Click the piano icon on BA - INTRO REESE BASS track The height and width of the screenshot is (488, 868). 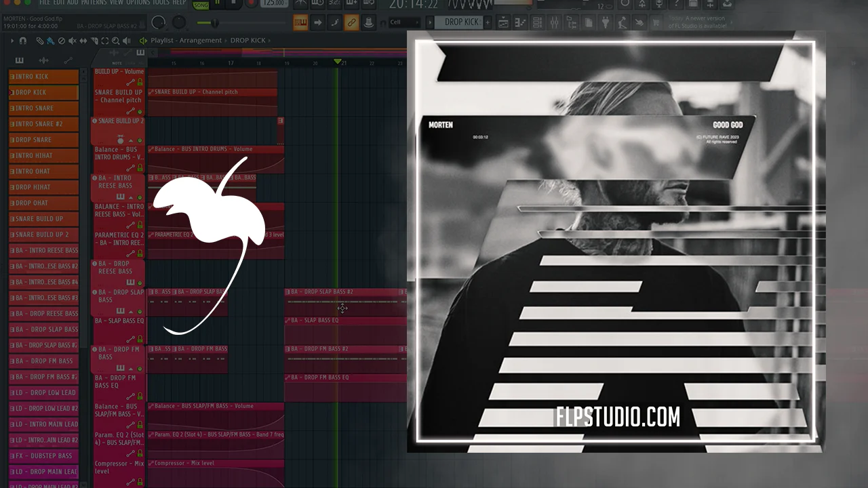point(121,197)
